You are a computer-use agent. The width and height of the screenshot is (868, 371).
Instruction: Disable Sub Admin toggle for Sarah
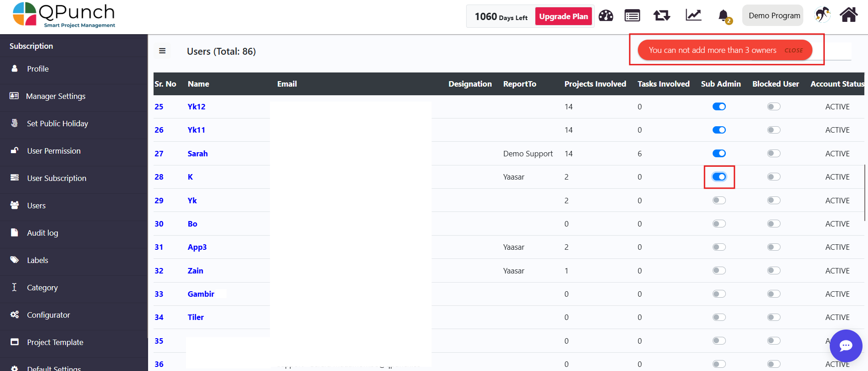click(719, 154)
